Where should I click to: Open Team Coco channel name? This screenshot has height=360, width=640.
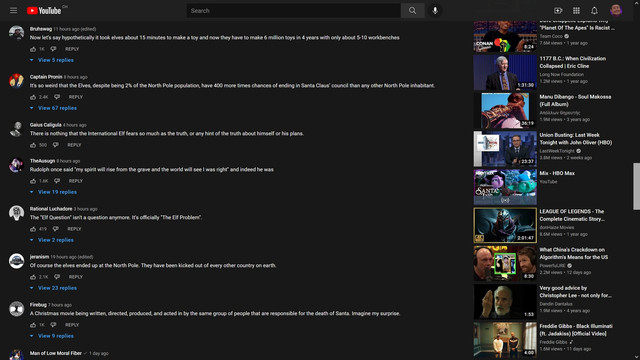tap(551, 36)
